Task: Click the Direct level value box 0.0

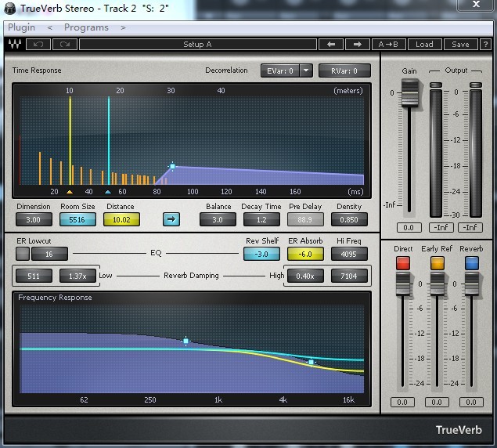Action: (402, 403)
